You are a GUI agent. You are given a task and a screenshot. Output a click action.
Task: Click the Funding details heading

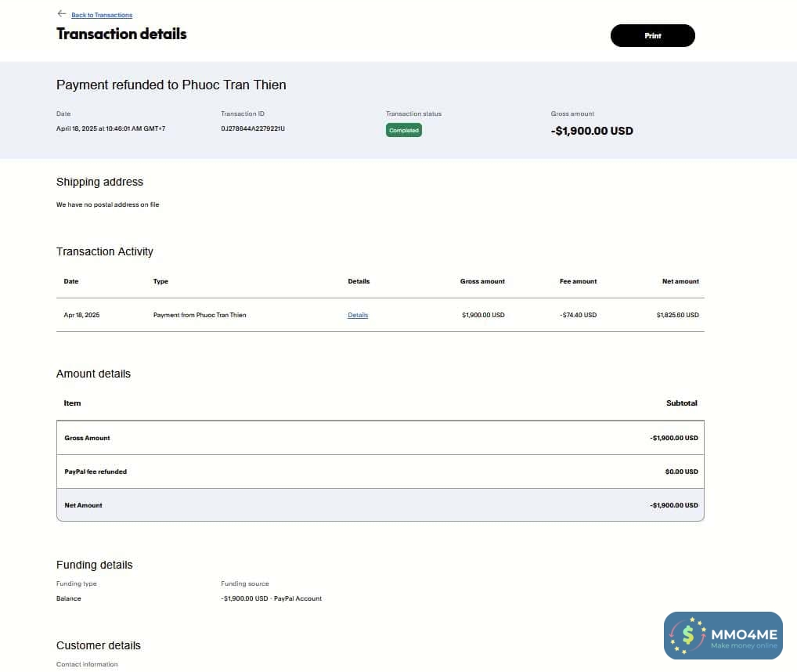(x=95, y=565)
